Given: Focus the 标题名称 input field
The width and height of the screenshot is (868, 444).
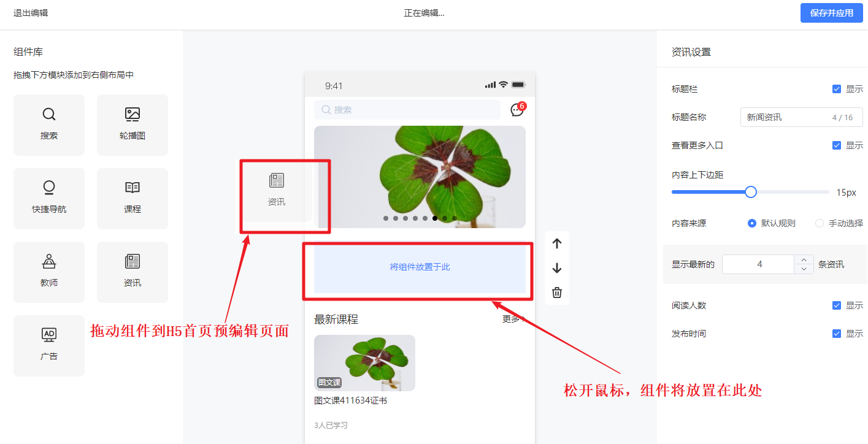Looking at the screenshot, I should click(802, 117).
